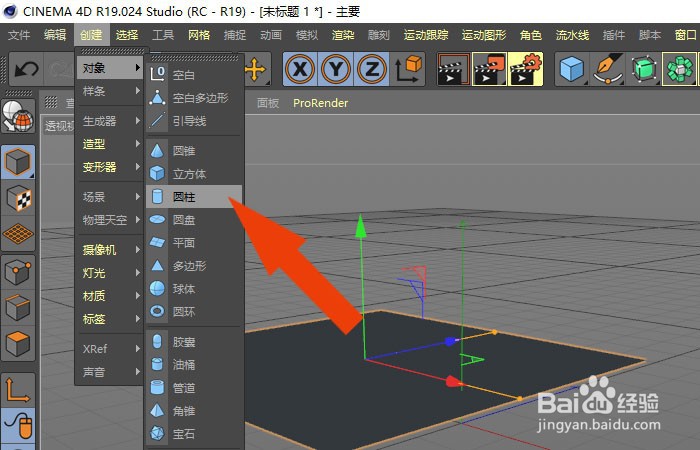
Task: Toggle X axis lock
Action: point(300,69)
